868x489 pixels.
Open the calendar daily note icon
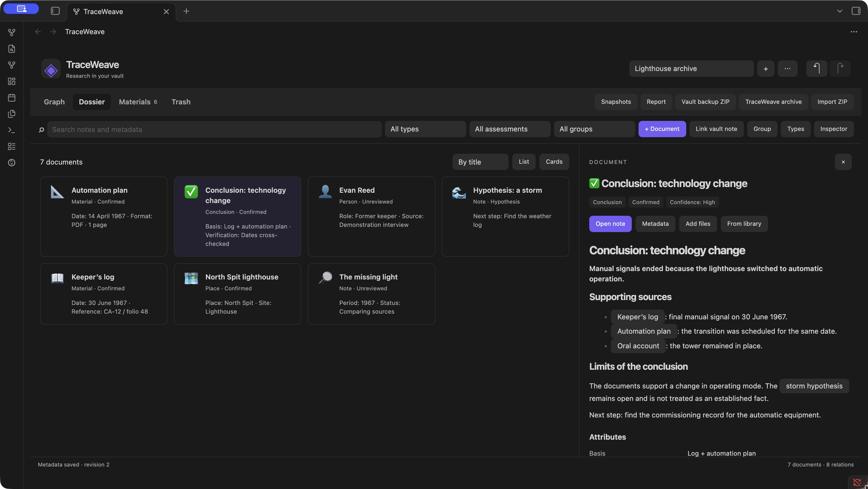tap(11, 98)
